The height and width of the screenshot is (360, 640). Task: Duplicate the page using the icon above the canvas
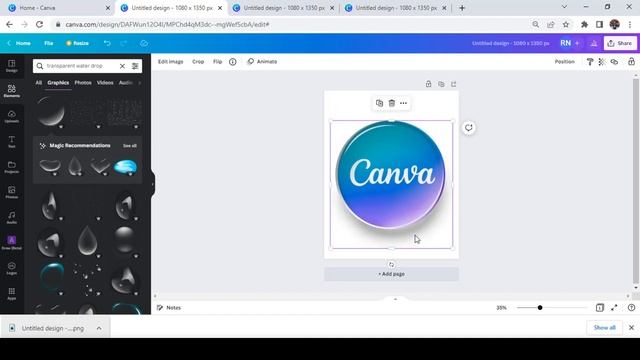tap(441, 84)
